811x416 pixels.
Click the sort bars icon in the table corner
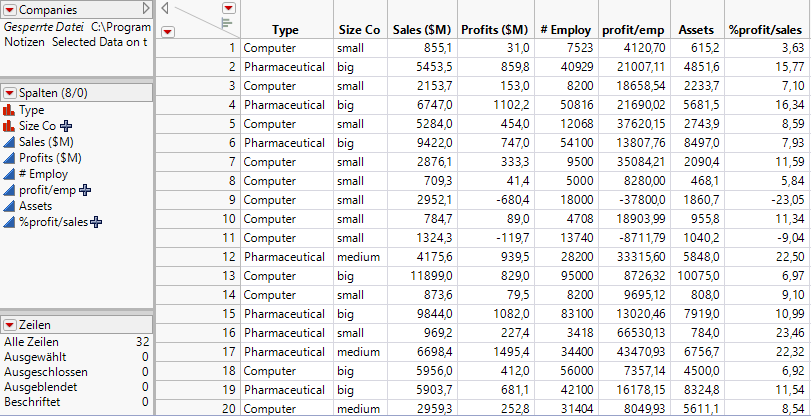[x=226, y=23]
